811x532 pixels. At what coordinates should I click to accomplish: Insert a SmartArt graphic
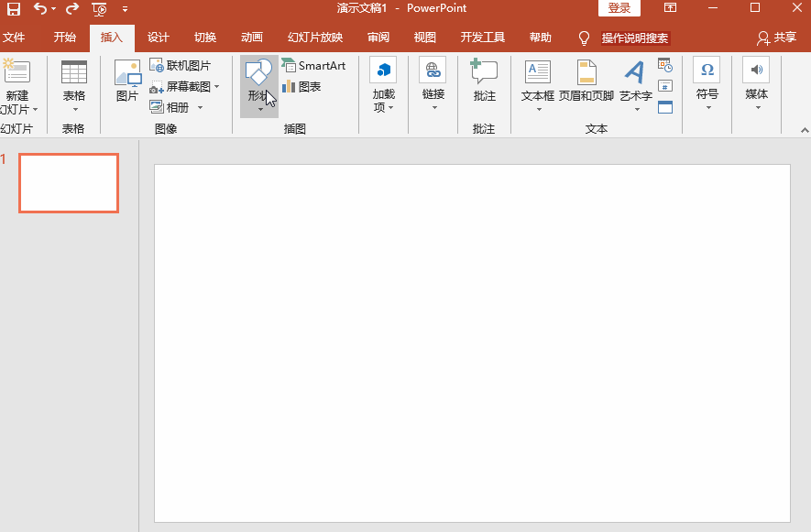316,66
